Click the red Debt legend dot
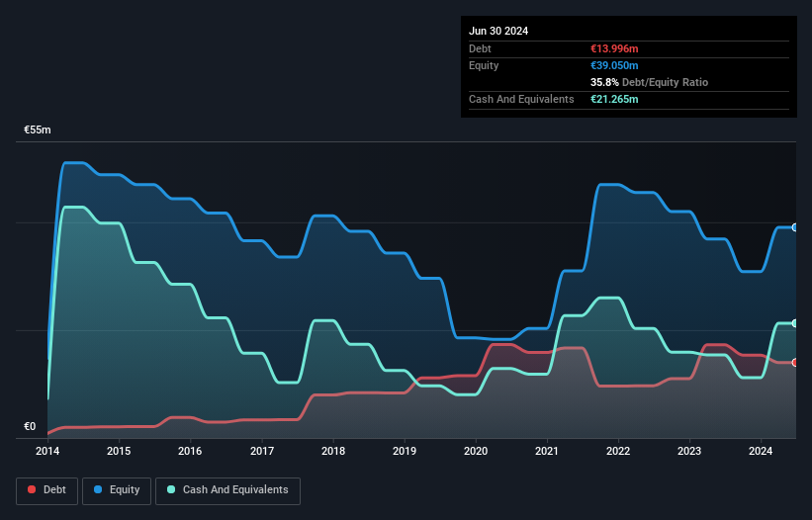Viewport: 812px width, 520px height. click(32, 489)
